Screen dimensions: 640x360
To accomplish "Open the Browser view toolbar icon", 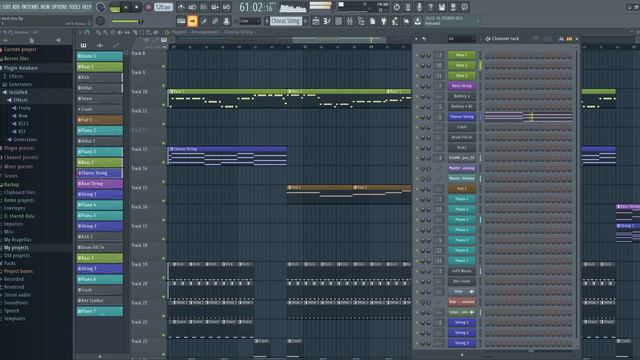I will (361, 21).
